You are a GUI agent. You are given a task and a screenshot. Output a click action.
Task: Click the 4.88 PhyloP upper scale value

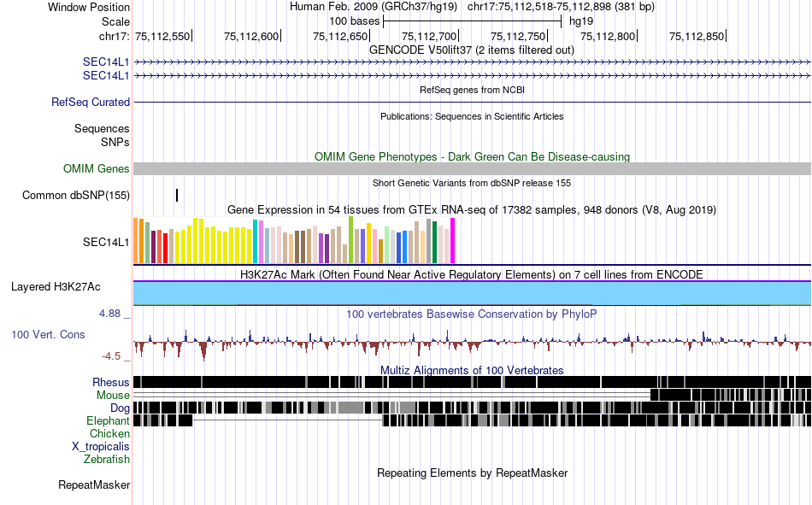click(109, 314)
